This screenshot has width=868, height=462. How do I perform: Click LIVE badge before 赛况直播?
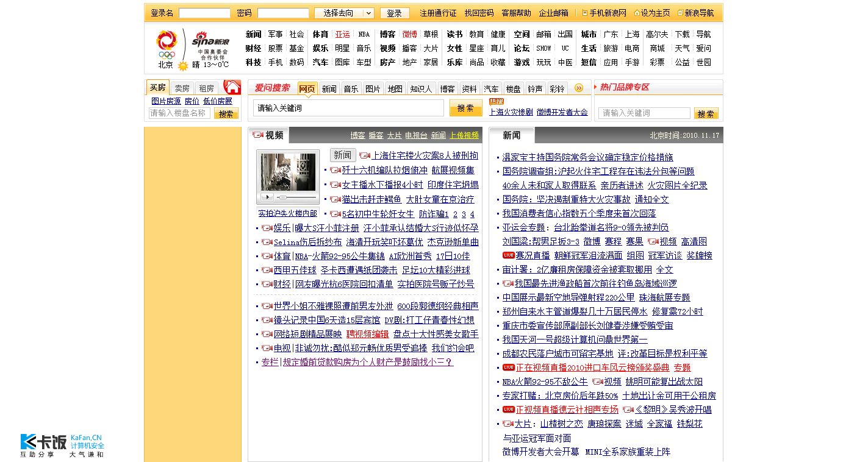point(509,255)
